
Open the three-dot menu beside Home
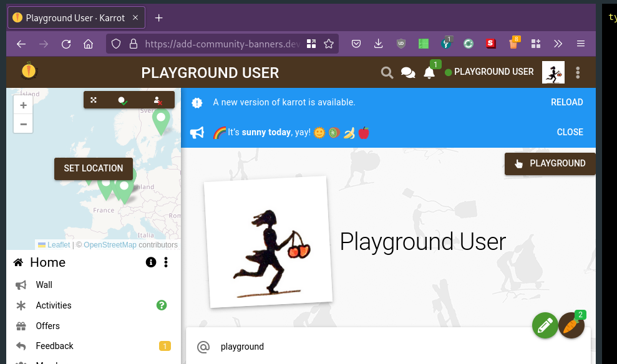point(166,262)
